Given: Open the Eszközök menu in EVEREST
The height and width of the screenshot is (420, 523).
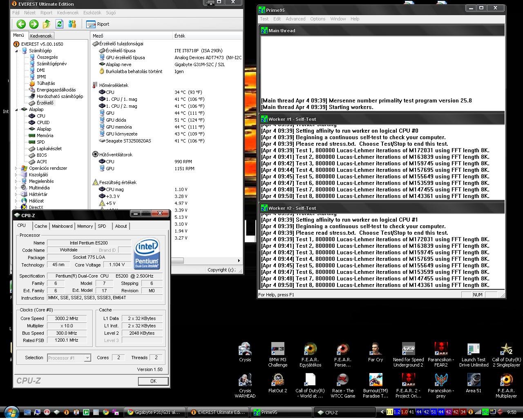Looking at the screenshot, I should pos(92,13).
